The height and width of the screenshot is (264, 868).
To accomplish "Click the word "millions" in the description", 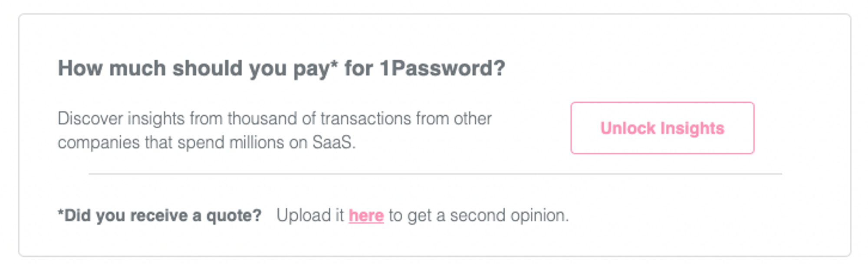I will tap(256, 142).
